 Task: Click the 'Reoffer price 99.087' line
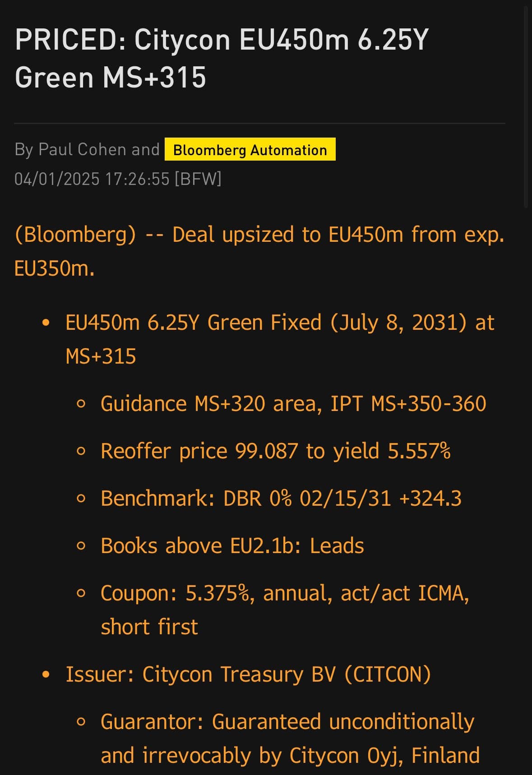point(199,451)
